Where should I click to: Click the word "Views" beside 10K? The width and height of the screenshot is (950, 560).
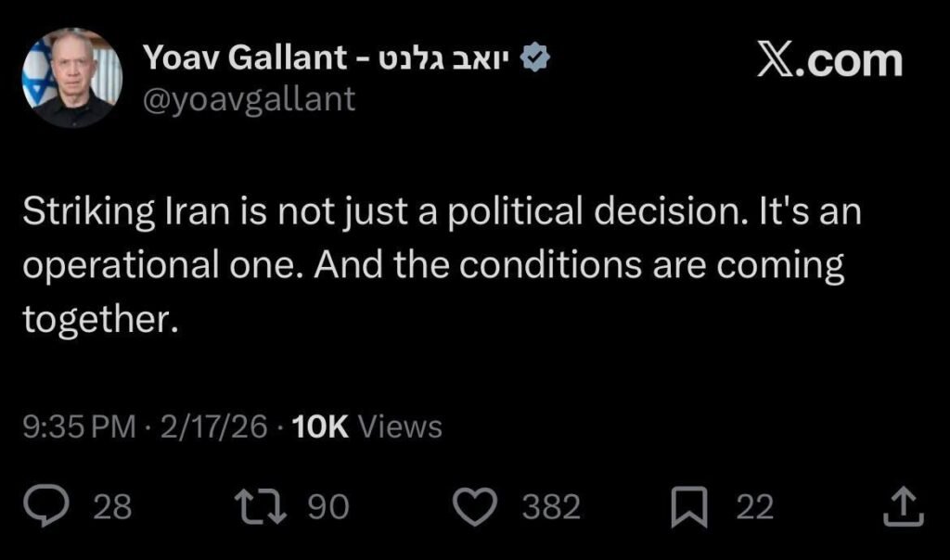point(400,426)
